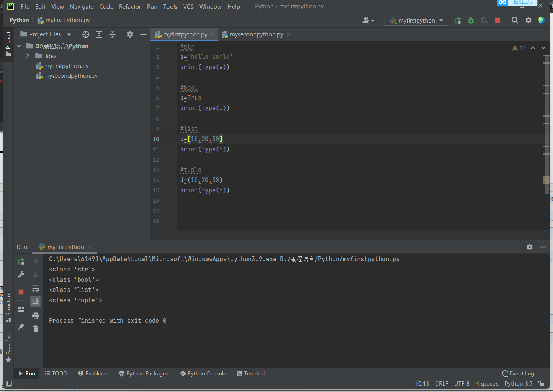Open the Refactor menu
This screenshot has height=392, width=553.
(x=130, y=7)
